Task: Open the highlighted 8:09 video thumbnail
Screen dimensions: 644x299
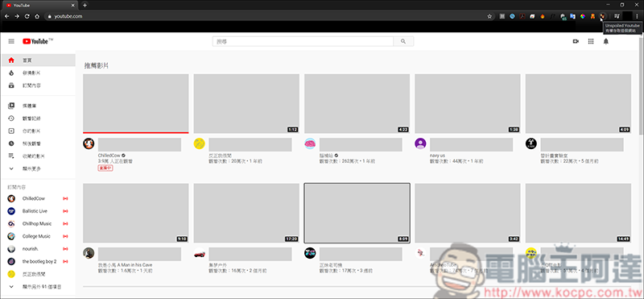Action: 357,213
